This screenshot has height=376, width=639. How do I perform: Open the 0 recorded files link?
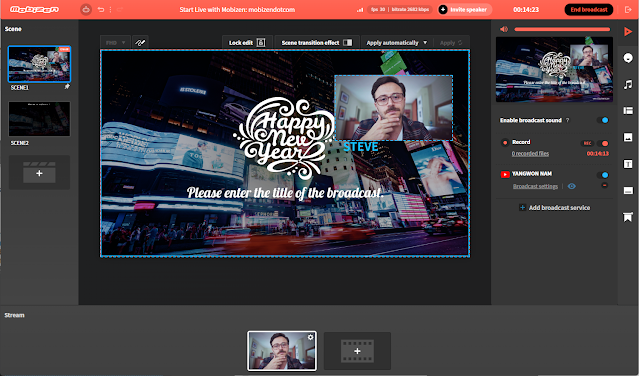(530, 154)
